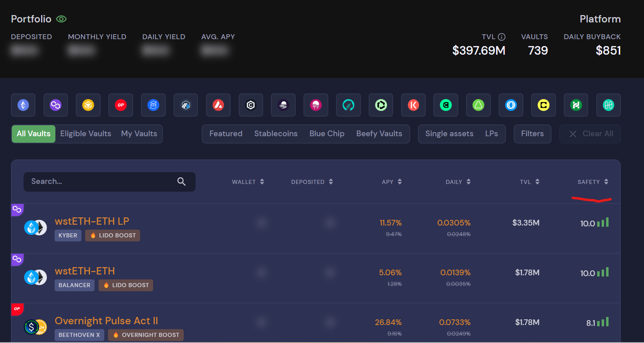Sort vaults by APY column

tap(392, 182)
